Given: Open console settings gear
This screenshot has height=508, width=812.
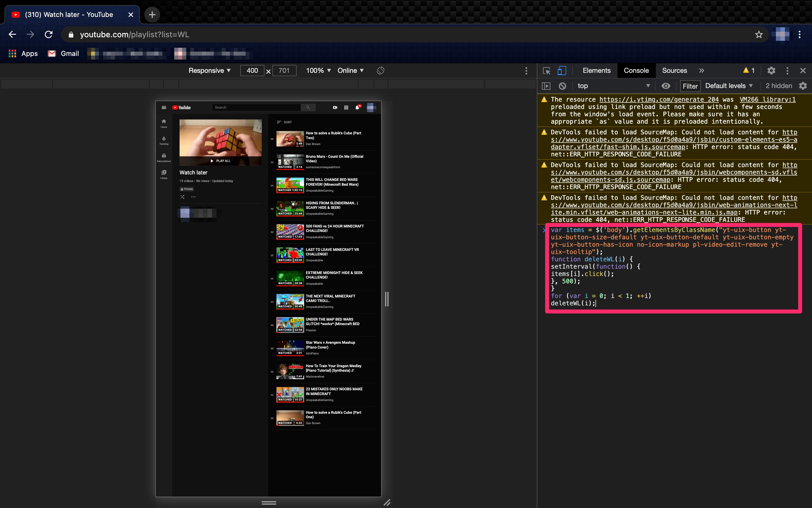Looking at the screenshot, I should 803,86.
